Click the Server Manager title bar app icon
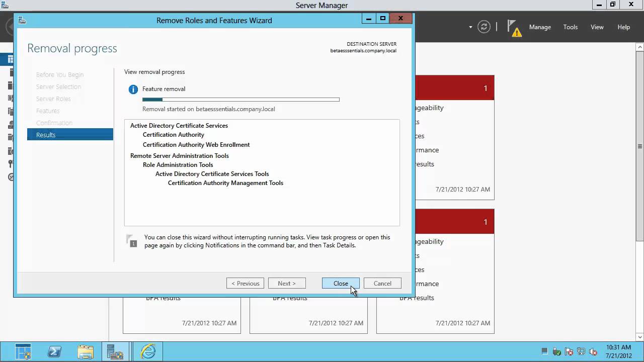Viewport: 644px width, 362px height. [x=5, y=5]
